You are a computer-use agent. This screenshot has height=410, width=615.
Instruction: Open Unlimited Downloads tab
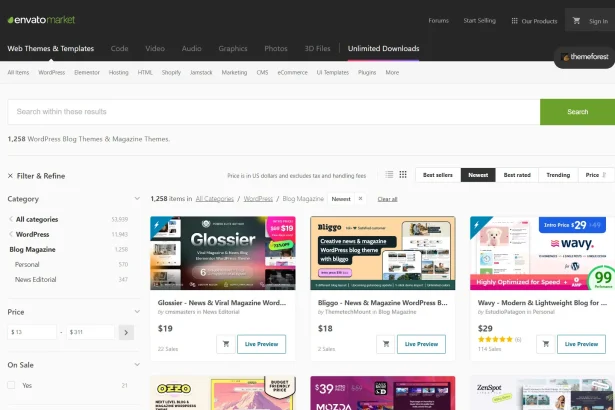click(x=384, y=49)
